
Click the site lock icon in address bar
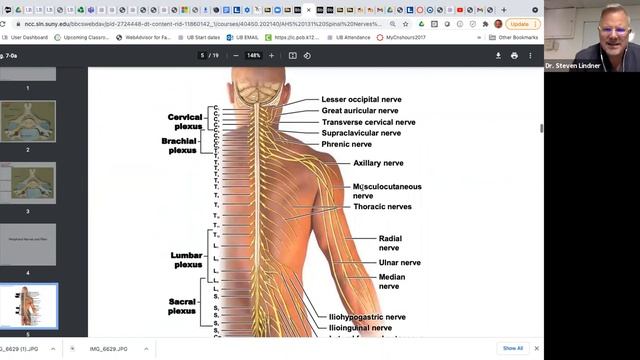point(18,24)
